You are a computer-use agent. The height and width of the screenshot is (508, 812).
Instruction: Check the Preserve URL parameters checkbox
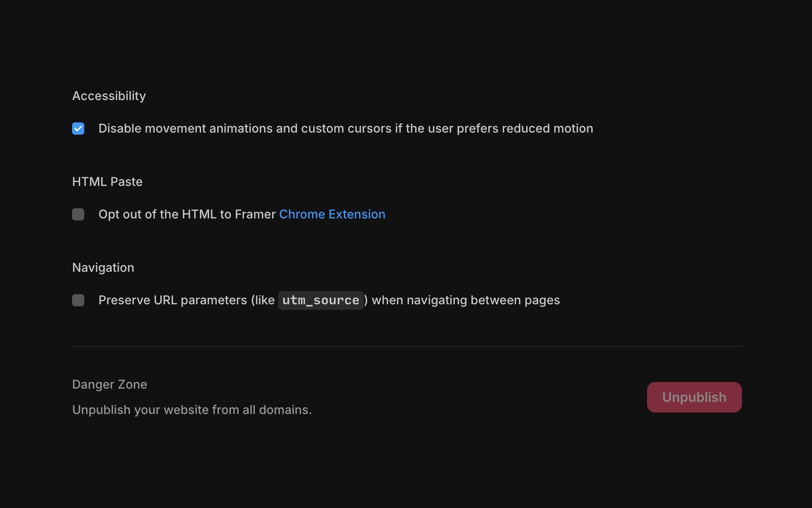click(x=78, y=300)
